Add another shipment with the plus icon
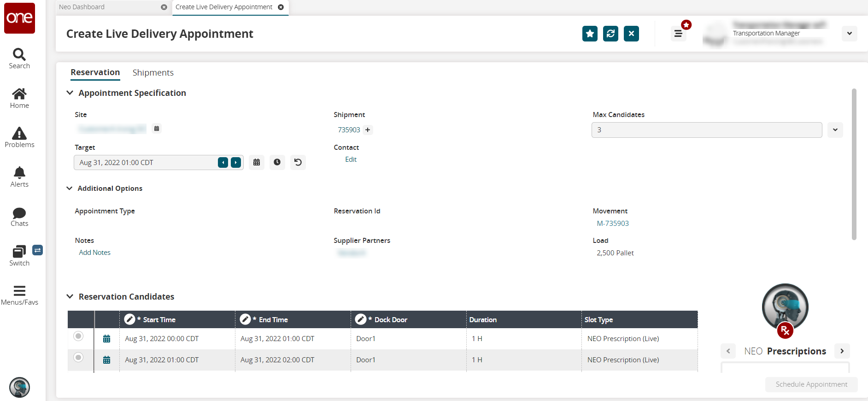 coord(368,130)
